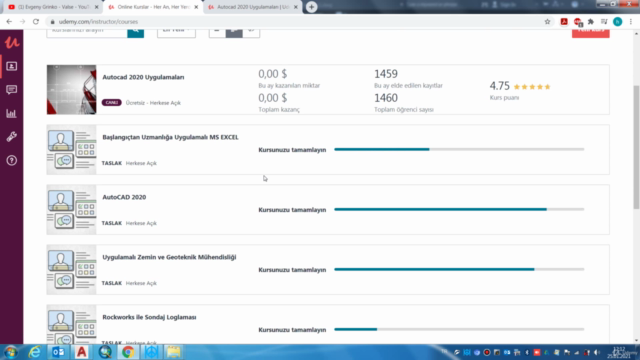Click the course search magnifier button
Viewport: 640px width, 360px height.
136,32
